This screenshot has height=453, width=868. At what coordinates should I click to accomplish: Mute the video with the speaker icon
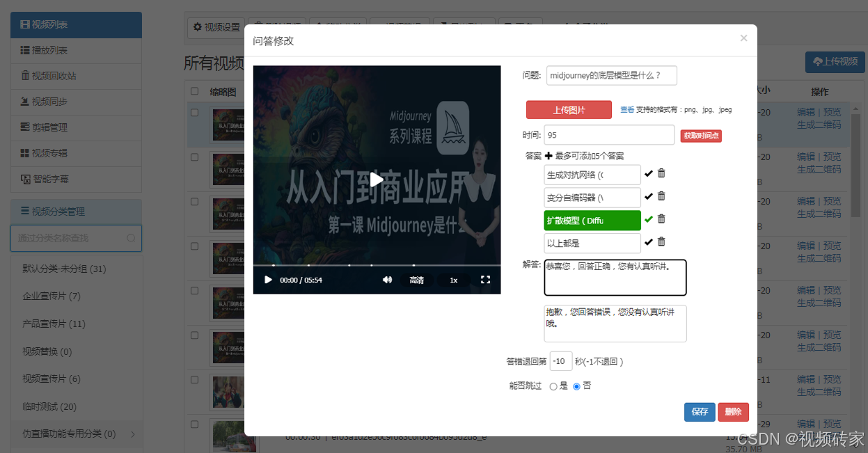pyautogui.click(x=387, y=280)
